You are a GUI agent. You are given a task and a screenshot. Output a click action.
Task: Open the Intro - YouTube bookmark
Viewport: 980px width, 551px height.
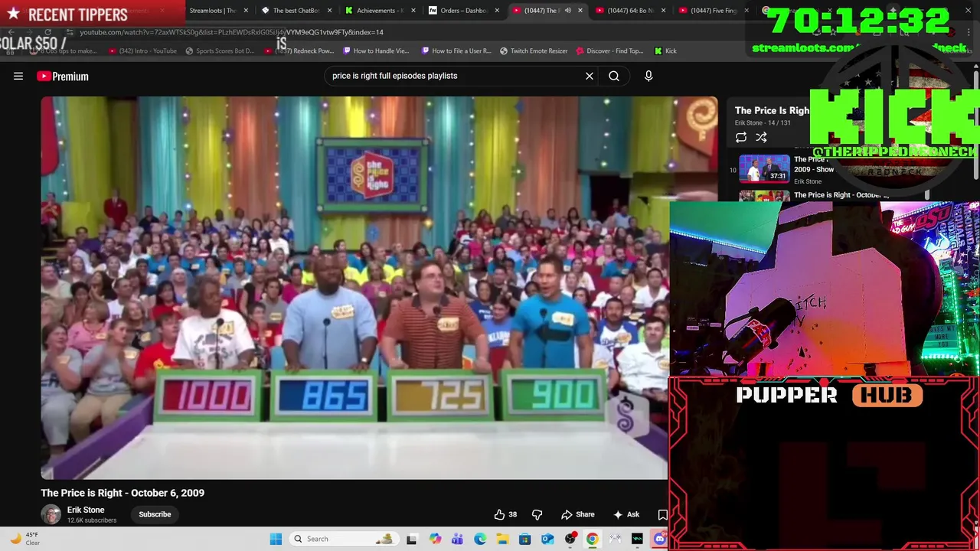[x=143, y=51]
